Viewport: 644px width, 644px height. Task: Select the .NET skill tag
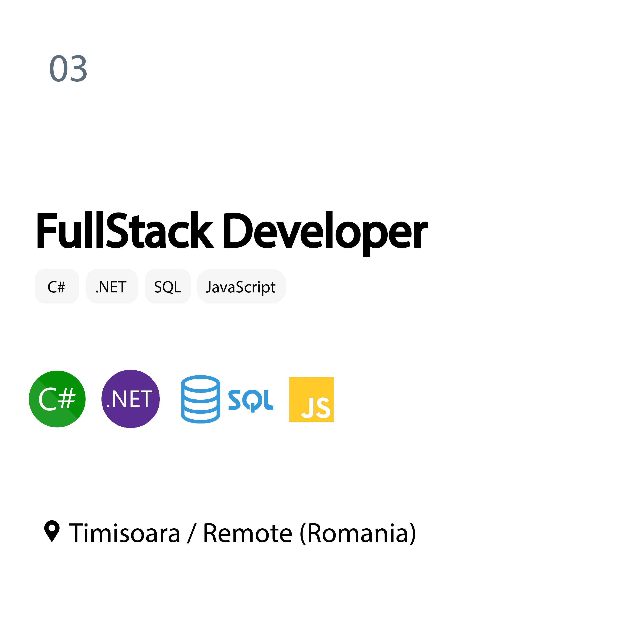pos(112,287)
